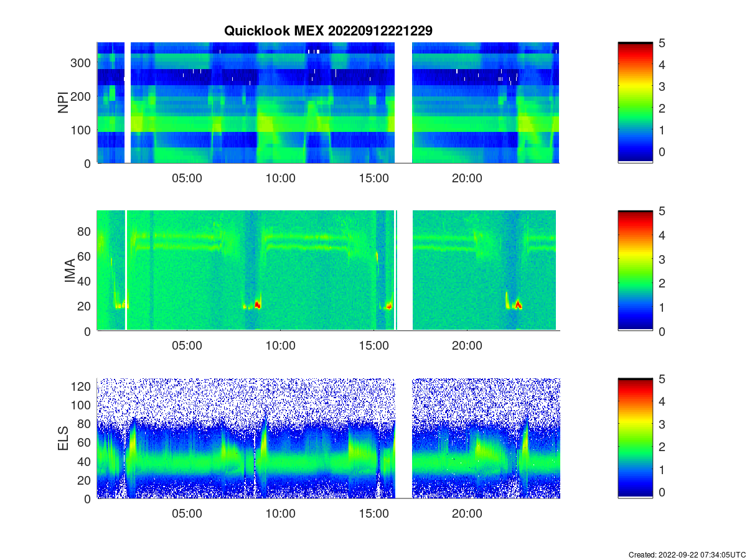Click the 300 label on NPI axis

(82, 63)
